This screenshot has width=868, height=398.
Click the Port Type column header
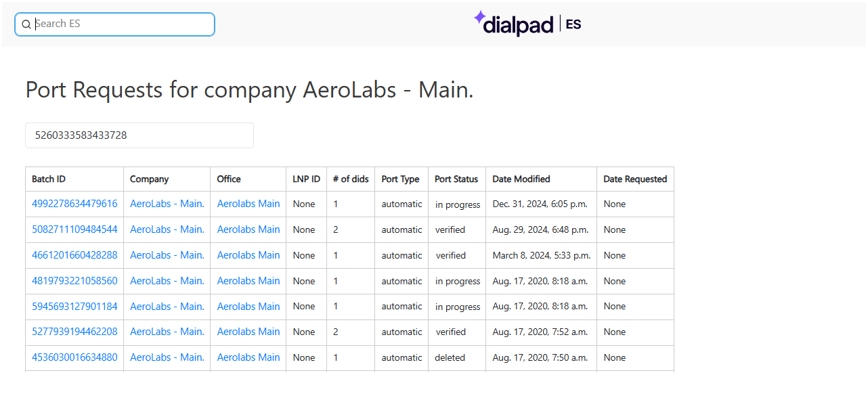[x=400, y=179]
